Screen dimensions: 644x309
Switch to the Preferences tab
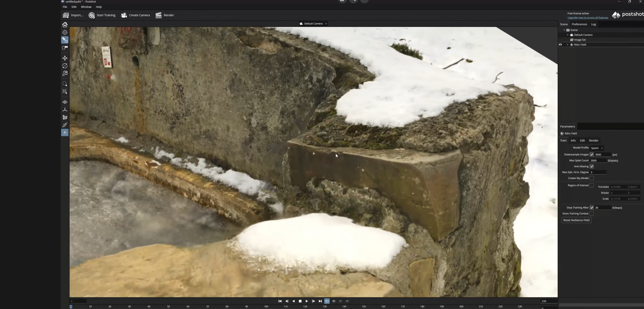coord(579,24)
